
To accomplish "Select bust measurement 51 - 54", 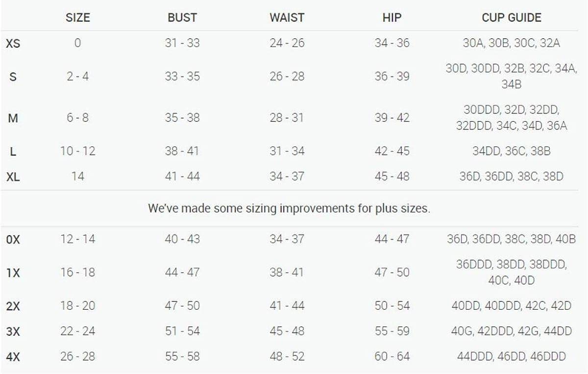I will (182, 331).
